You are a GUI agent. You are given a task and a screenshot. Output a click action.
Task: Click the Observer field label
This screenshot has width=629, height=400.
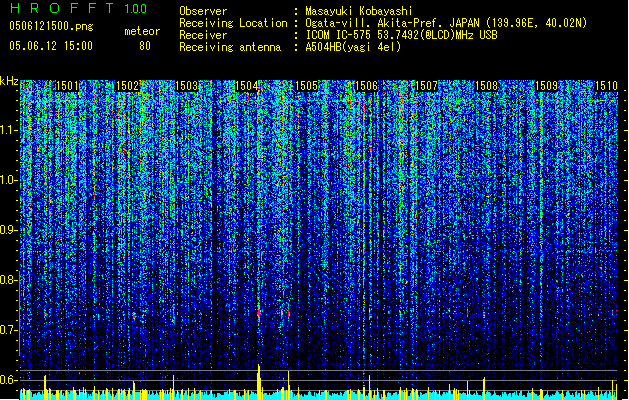click(x=203, y=11)
